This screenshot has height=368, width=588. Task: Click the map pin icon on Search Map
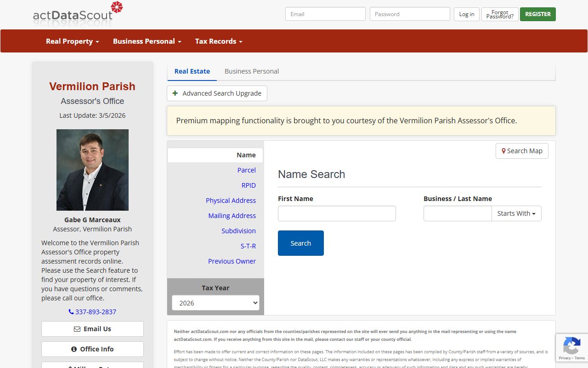point(503,151)
